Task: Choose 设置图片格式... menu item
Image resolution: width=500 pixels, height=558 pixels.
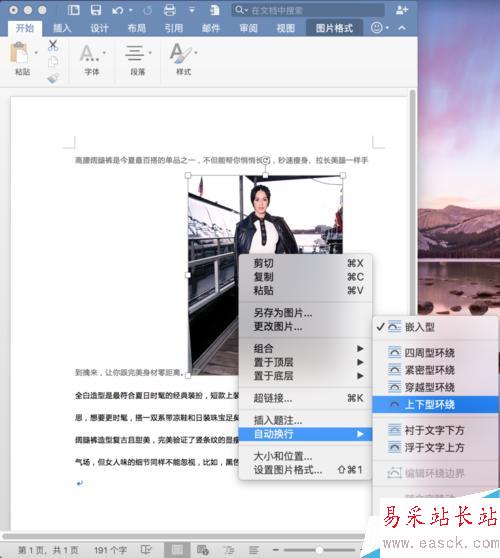Action: [x=306, y=470]
